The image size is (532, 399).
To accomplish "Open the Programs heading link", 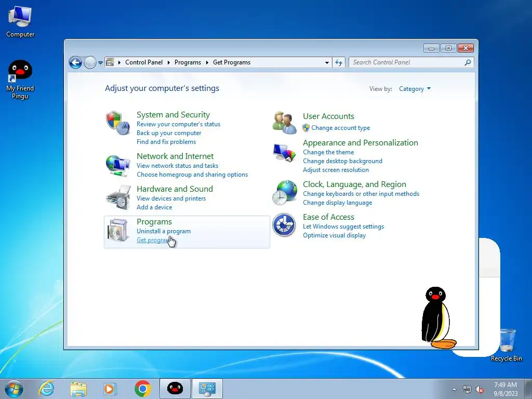I will click(154, 221).
